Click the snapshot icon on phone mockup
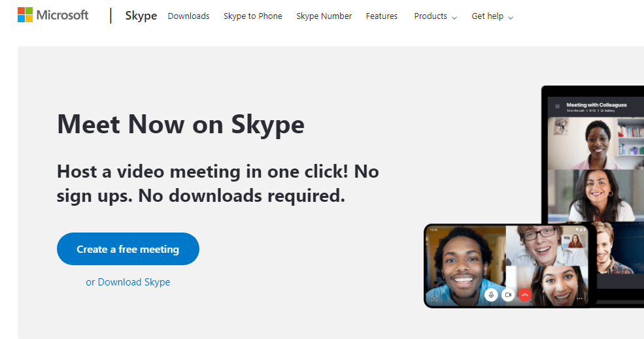Screen dimensions: 644x339 click(434, 299)
